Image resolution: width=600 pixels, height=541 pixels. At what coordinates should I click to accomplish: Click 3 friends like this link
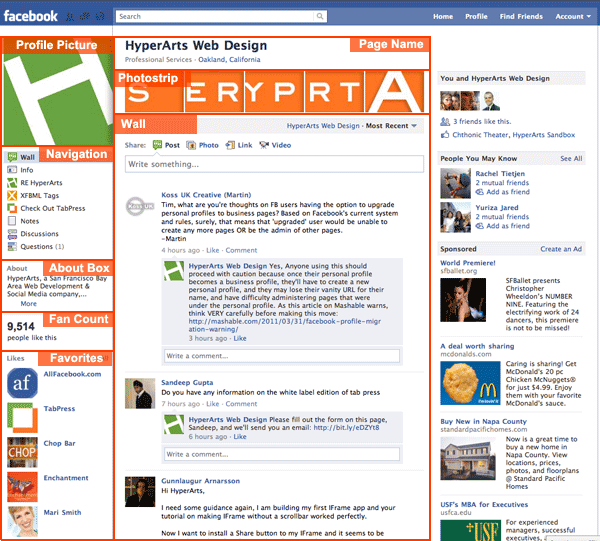click(x=482, y=122)
